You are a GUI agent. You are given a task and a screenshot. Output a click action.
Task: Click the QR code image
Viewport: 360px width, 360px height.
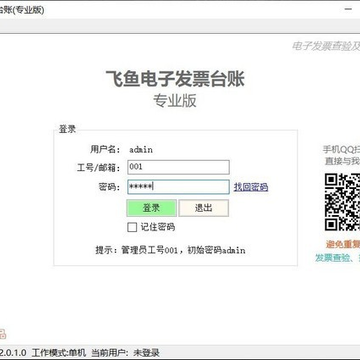(342, 202)
